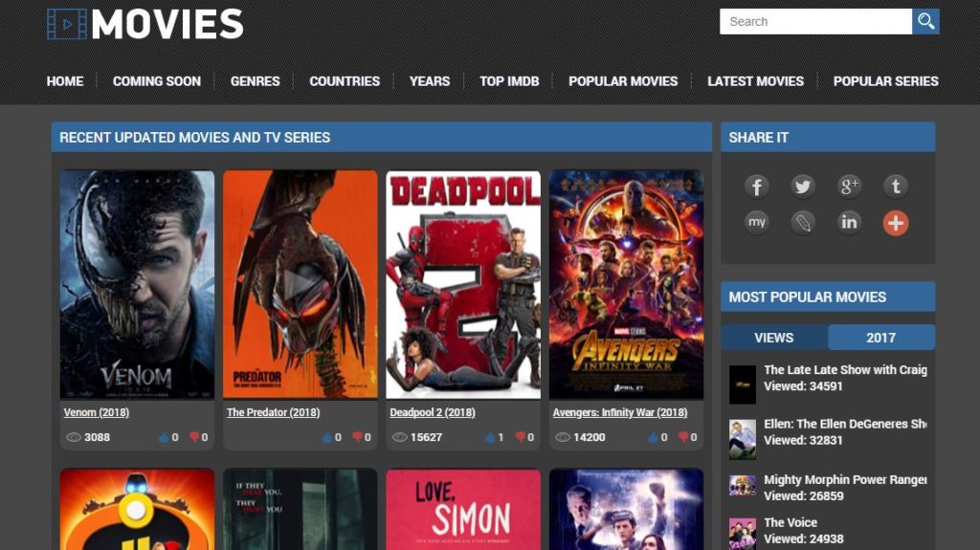Switch to the VIEWS tab
Viewport: 980px width, 550px height.
(x=773, y=338)
